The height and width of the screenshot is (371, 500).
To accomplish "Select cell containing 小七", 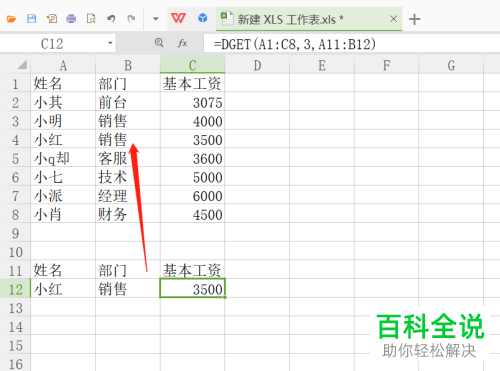I will (63, 177).
